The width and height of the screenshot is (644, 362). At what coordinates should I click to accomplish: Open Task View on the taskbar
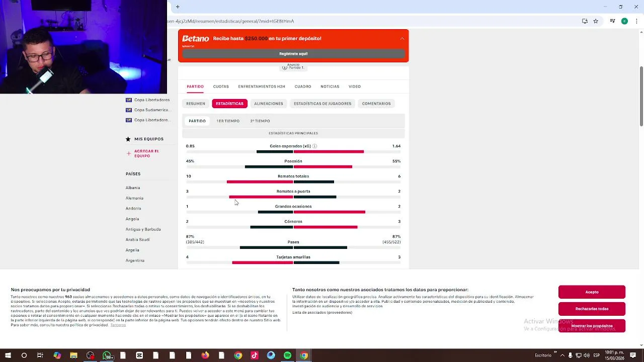(40, 355)
